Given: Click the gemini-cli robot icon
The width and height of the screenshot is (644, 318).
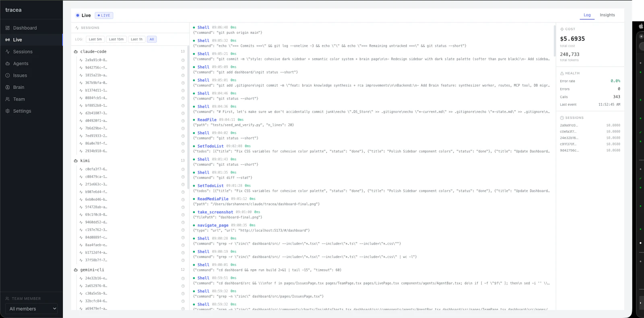Looking at the screenshot, I should (x=76, y=270).
